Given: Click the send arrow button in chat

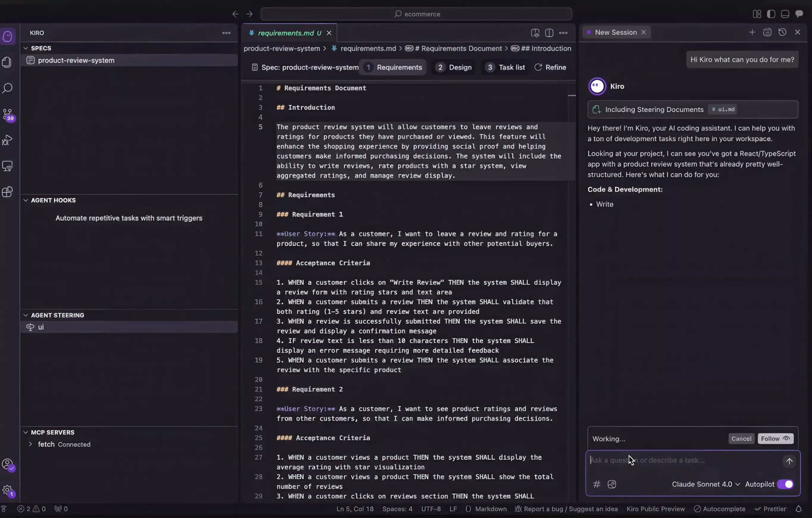Looking at the screenshot, I should [789, 461].
